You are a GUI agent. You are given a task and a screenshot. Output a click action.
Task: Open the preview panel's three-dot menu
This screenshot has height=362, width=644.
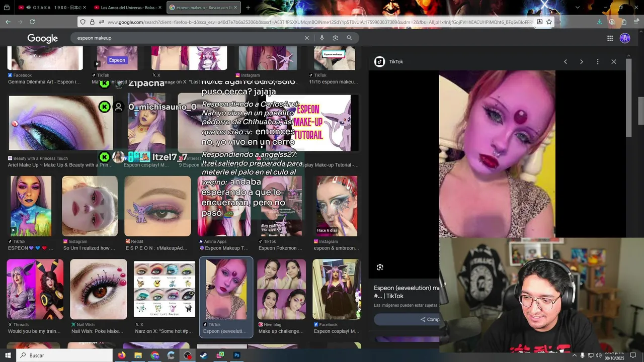pos(598,62)
